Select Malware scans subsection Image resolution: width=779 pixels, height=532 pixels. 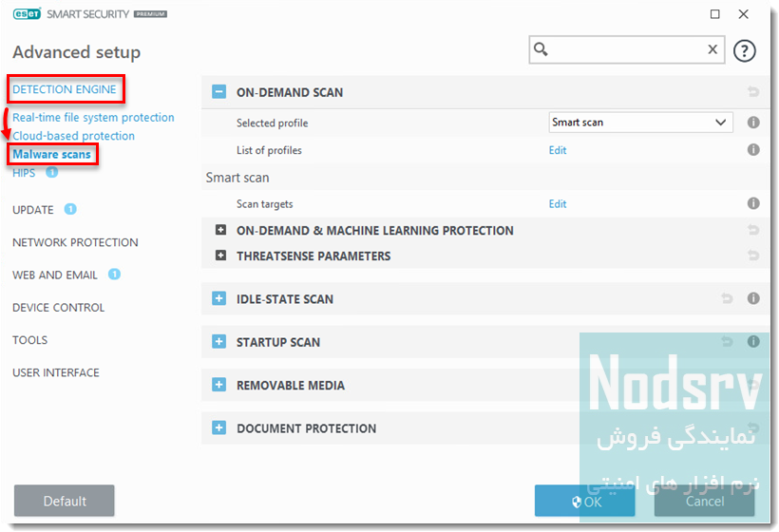[x=51, y=155]
